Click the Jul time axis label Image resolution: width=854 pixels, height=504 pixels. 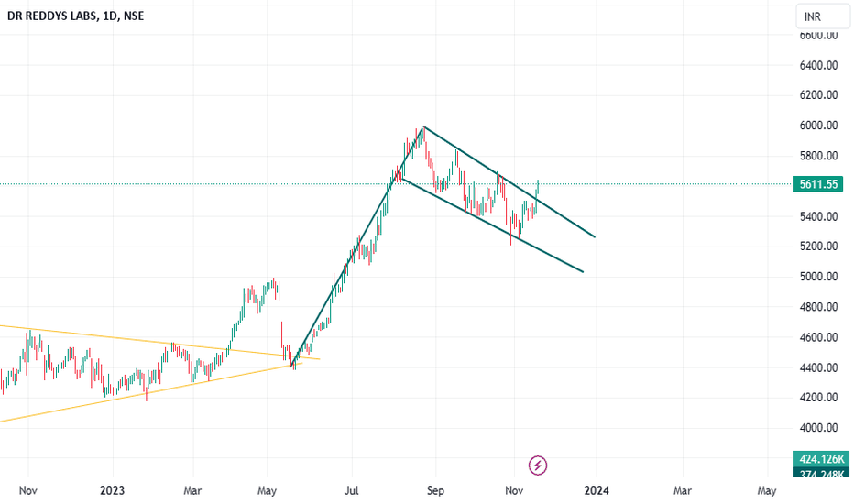click(x=351, y=490)
